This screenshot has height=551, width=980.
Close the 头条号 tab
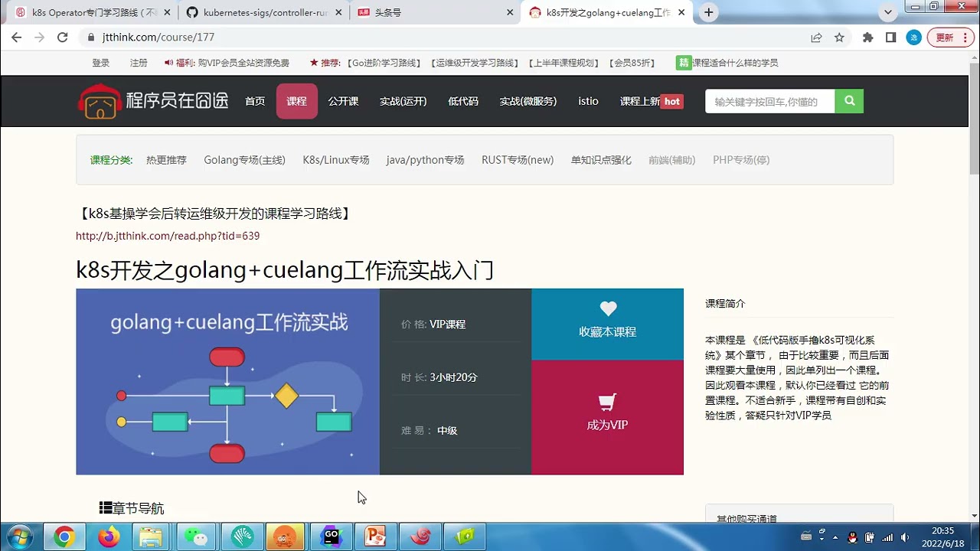click(511, 12)
